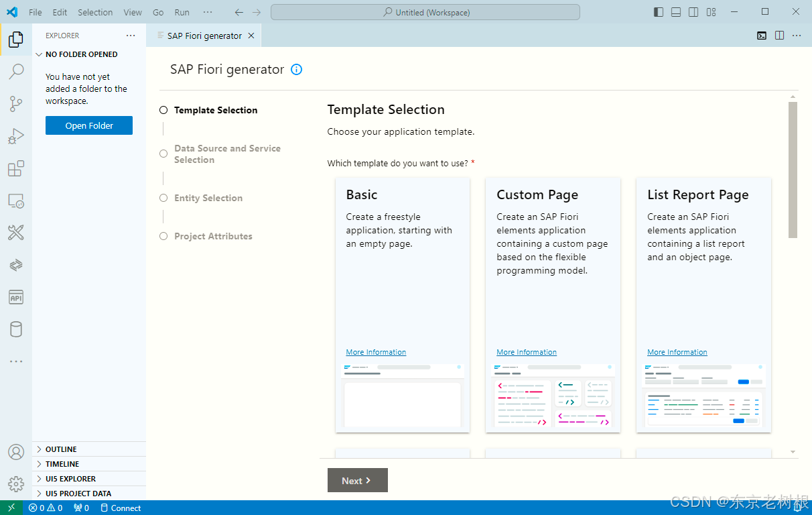Screen dimensions: 812x515
Task: Click the ports forwarded status item
Action: coord(82,508)
